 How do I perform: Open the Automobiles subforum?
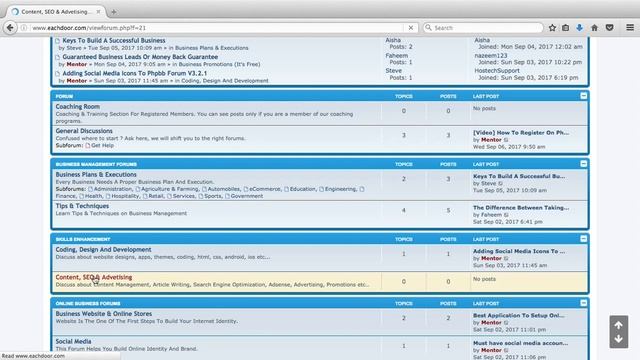pyautogui.click(x=224, y=189)
